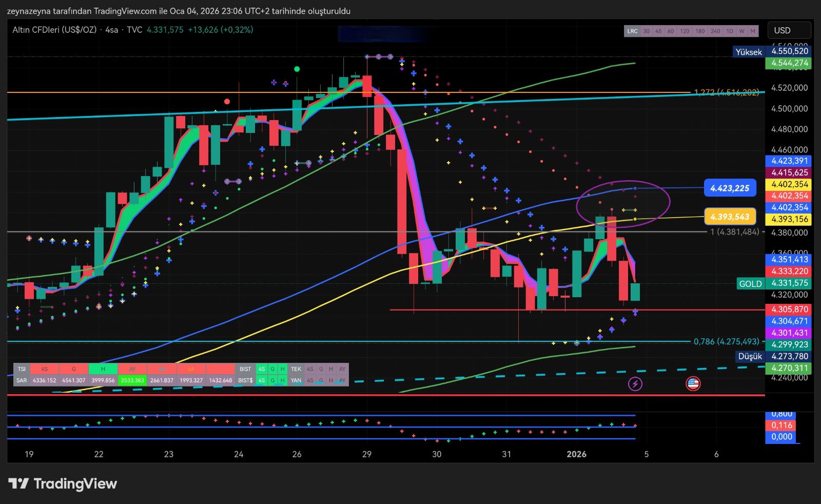Screen dimensions: 821x504
Task: Open the USD currency selector
Action: [789, 30]
